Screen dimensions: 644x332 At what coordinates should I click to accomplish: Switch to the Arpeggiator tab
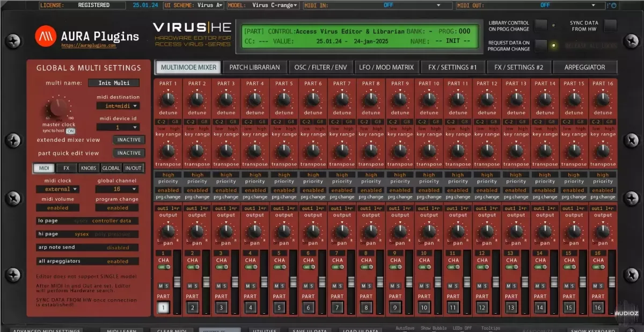[584, 67]
